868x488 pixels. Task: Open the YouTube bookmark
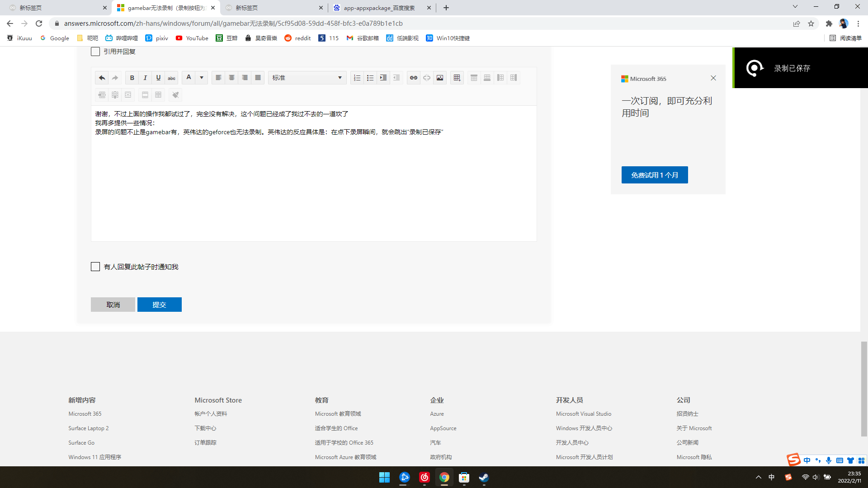(x=192, y=38)
